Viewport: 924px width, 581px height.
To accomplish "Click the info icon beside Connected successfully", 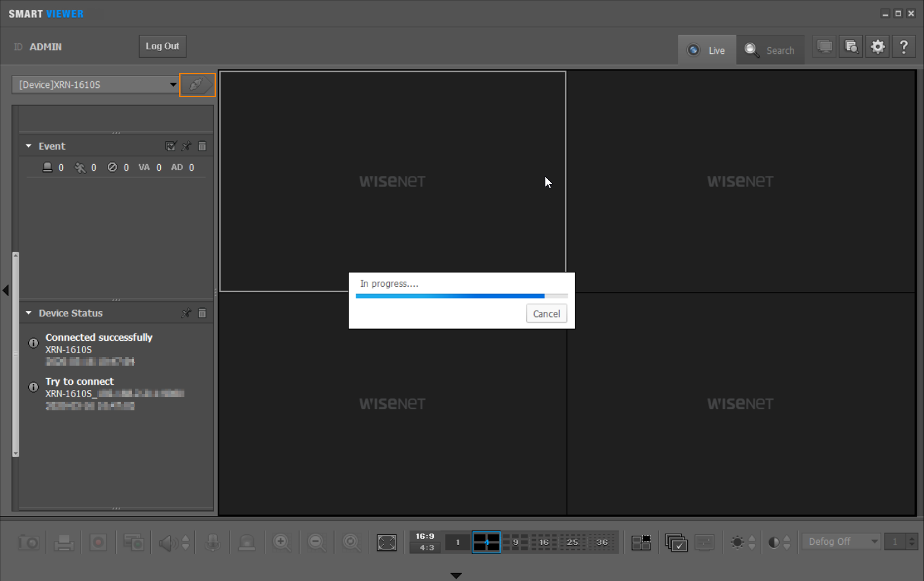I will (x=33, y=343).
